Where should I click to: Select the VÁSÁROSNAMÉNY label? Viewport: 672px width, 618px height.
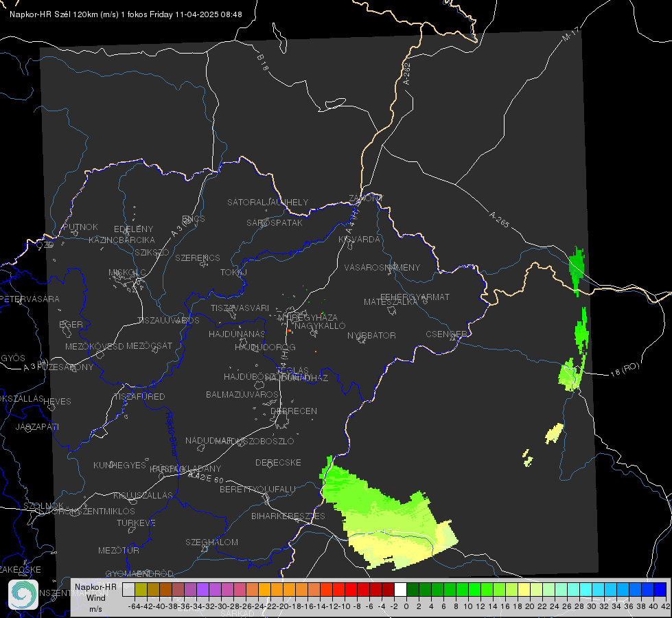tap(382, 267)
